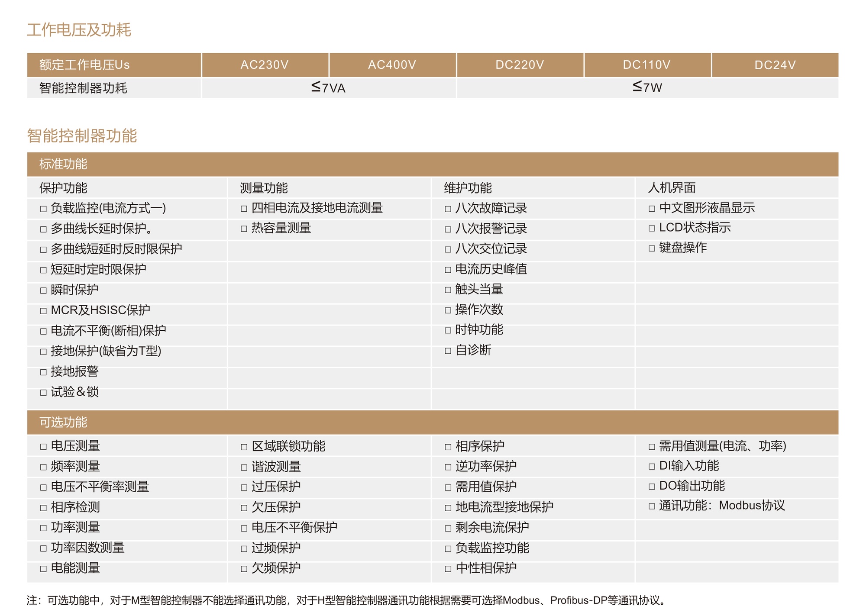Screen dimensions: 866x616
Task: Check the 键盘操作 box
Action: pyautogui.click(x=652, y=248)
